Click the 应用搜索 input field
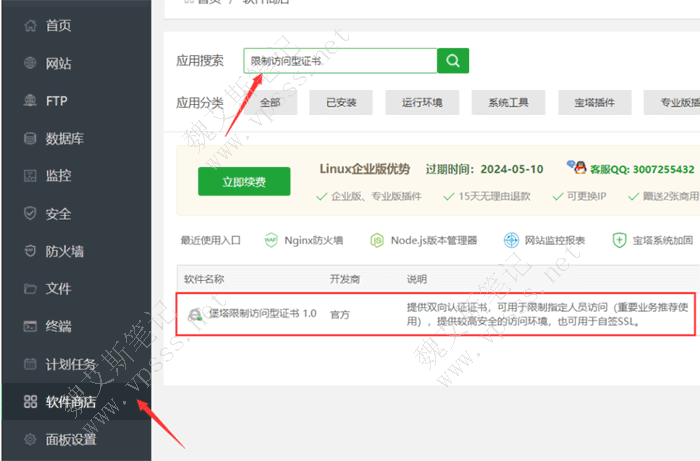This screenshot has width=700, height=461. tap(340, 61)
